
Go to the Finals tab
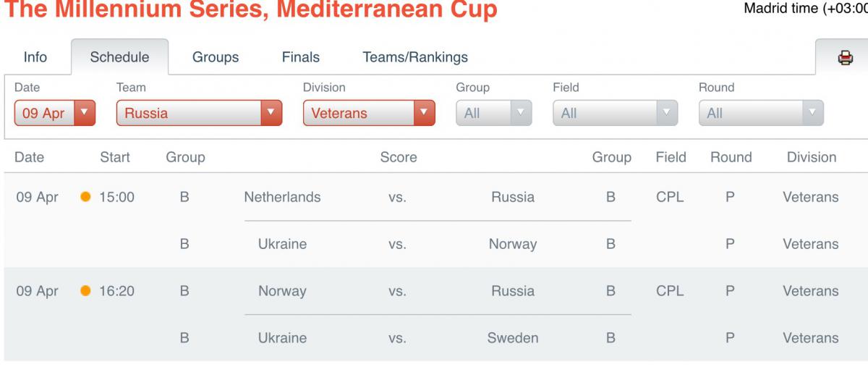[301, 57]
